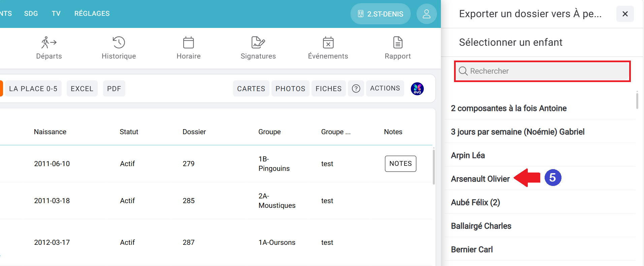Click the CARTES button
Viewport: 644px width, 266px height.
click(251, 88)
